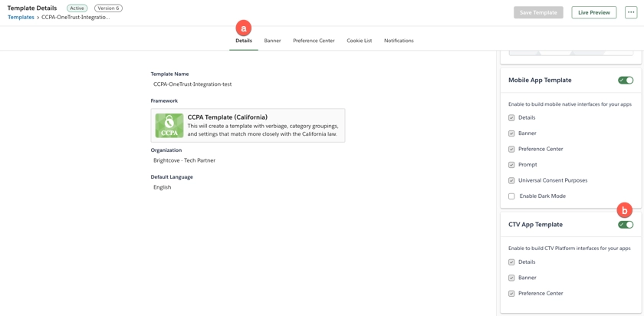644x316 pixels.
Task: Click 'Enable to build mobile native interfaces' text
Action: pos(570,104)
